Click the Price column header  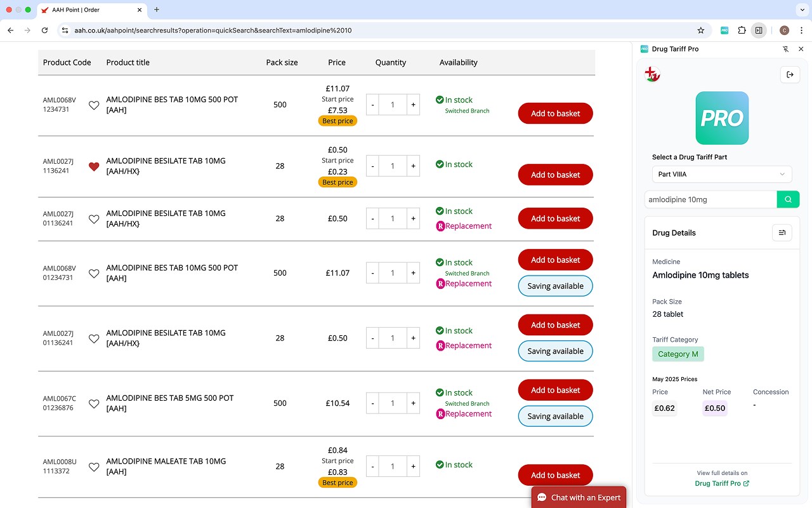337,62
